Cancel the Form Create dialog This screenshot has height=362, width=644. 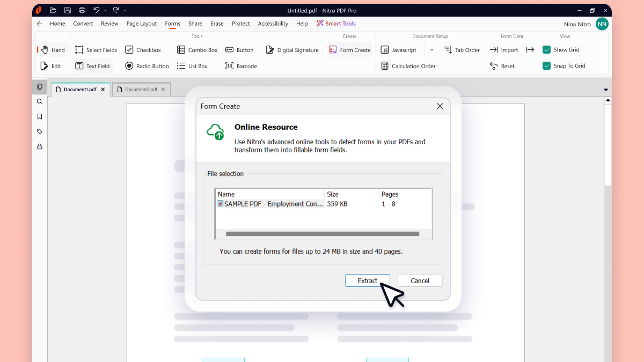[420, 280]
